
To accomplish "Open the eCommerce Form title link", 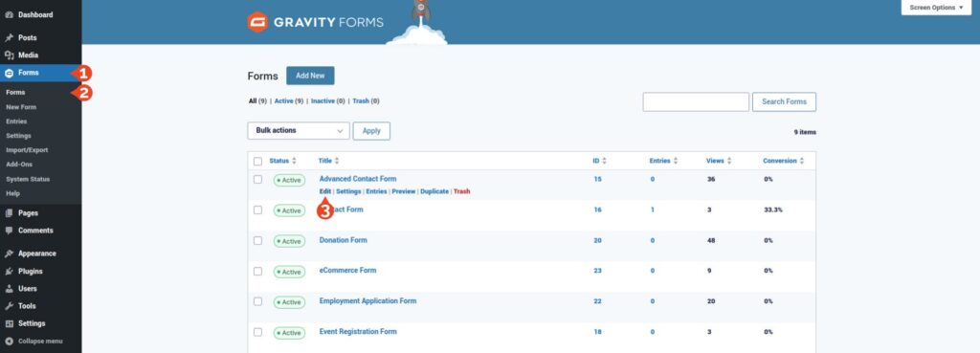I will pos(347,271).
